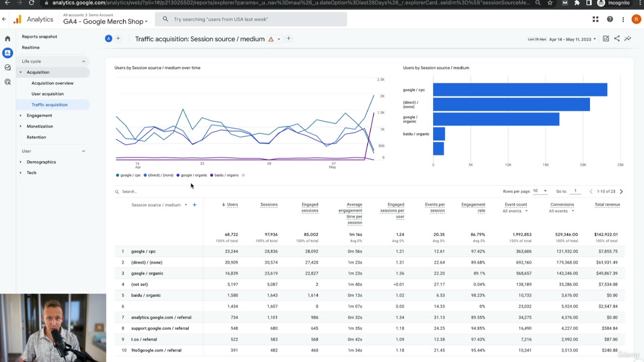Screen dimensions: 644x362
Task: Open the Home icon in left rail
Action: (x=8, y=39)
